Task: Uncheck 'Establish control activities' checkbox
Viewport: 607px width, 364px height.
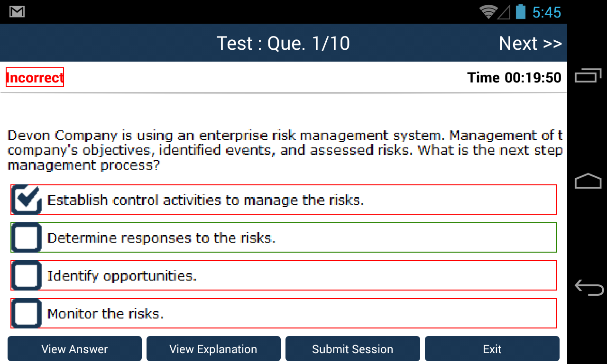Action: tap(27, 200)
